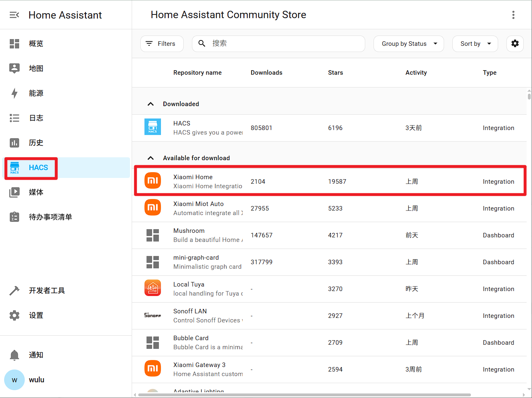Sort by Activity column header

[416, 73]
